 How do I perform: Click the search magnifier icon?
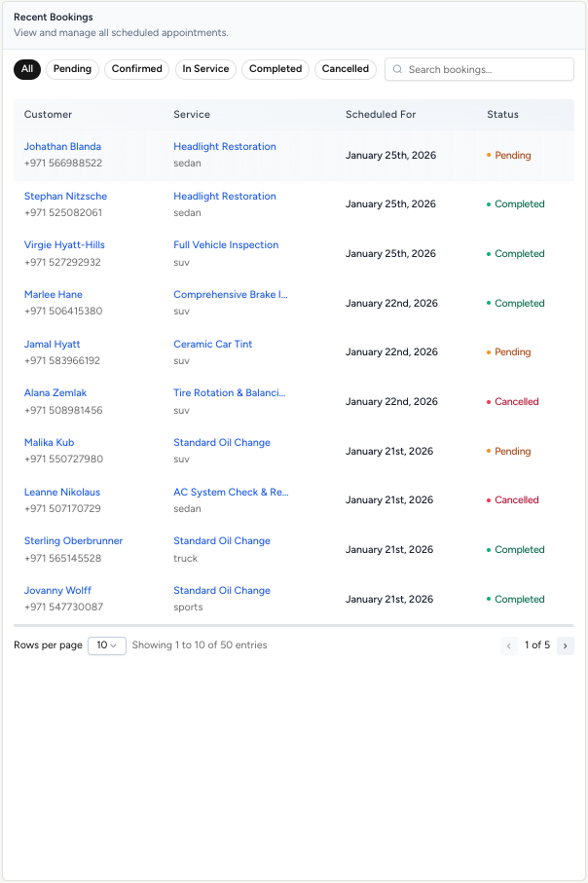(x=397, y=69)
